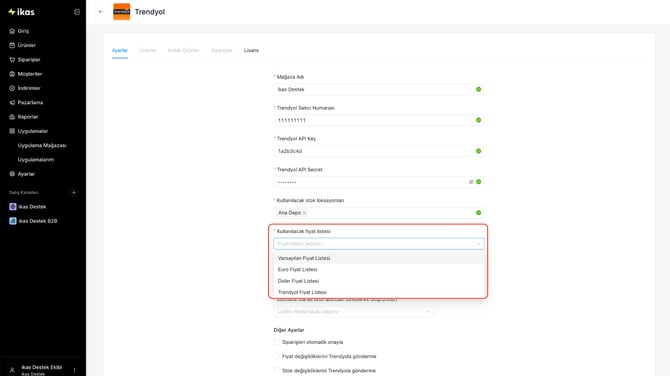This screenshot has height=376, width=670.
Task: Click the back arrow beside Trendyol
Action: pyautogui.click(x=101, y=12)
